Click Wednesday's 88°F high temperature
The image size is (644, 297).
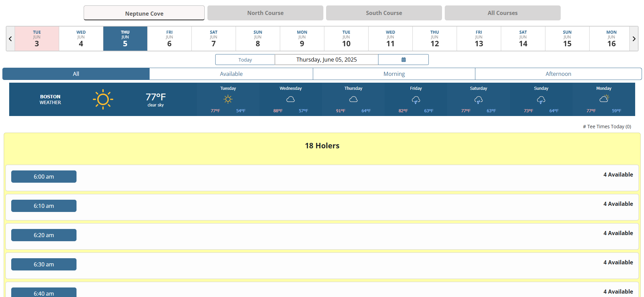(278, 111)
